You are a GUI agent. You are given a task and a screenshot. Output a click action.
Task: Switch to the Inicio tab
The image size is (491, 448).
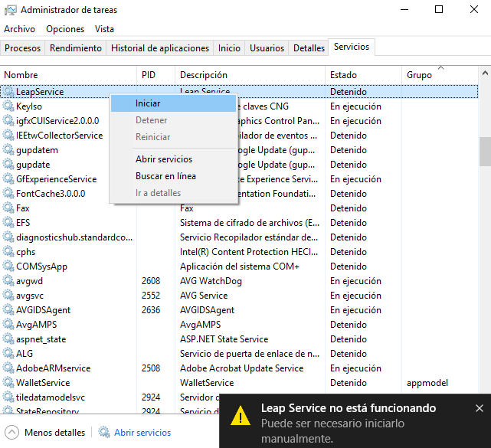(x=229, y=48)
